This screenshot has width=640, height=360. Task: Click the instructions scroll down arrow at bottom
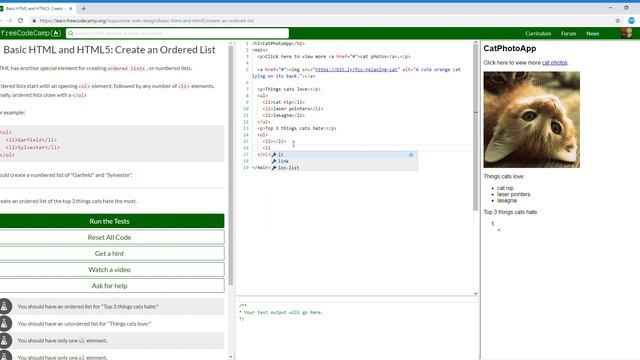point(231,357)
